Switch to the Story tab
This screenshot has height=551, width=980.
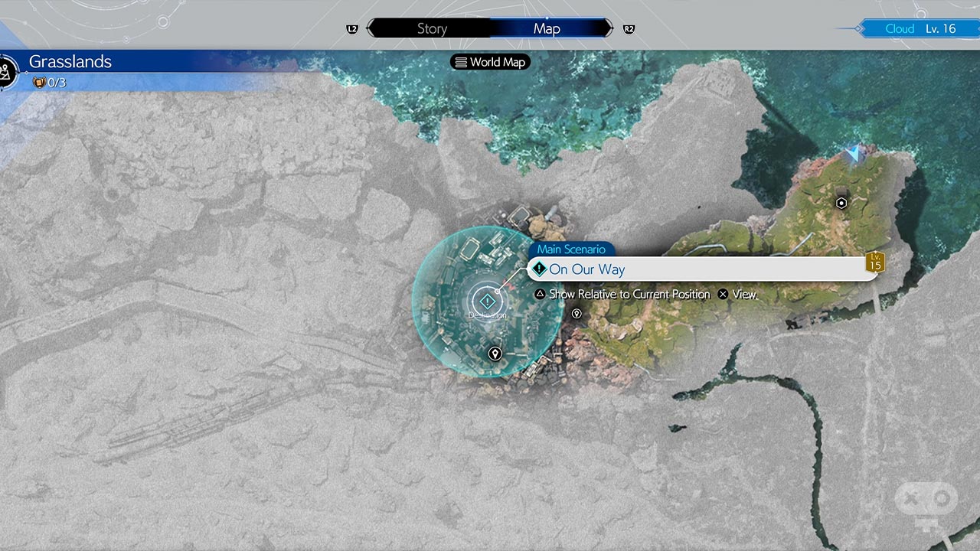click(431, 28)
